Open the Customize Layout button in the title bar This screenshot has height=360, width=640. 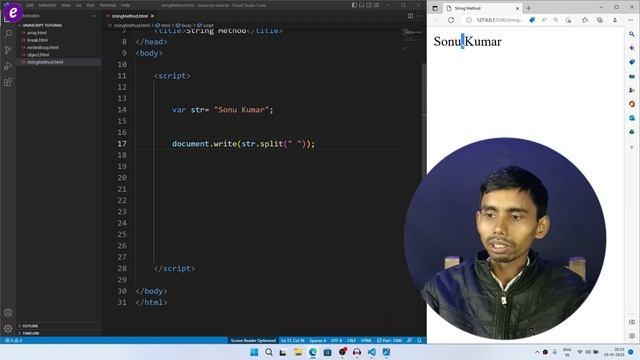coord(376,5)
